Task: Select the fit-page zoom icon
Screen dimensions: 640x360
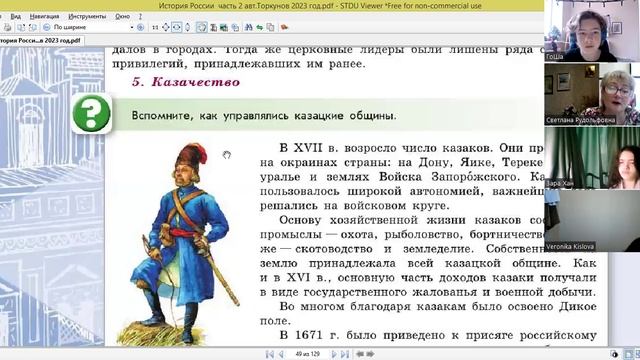Action: 166,27
